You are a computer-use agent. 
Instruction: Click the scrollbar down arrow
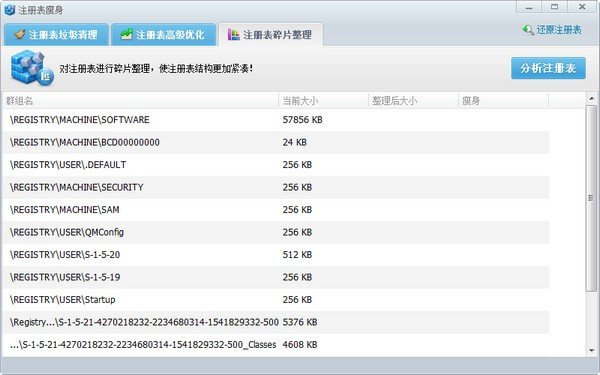[592, 350]
